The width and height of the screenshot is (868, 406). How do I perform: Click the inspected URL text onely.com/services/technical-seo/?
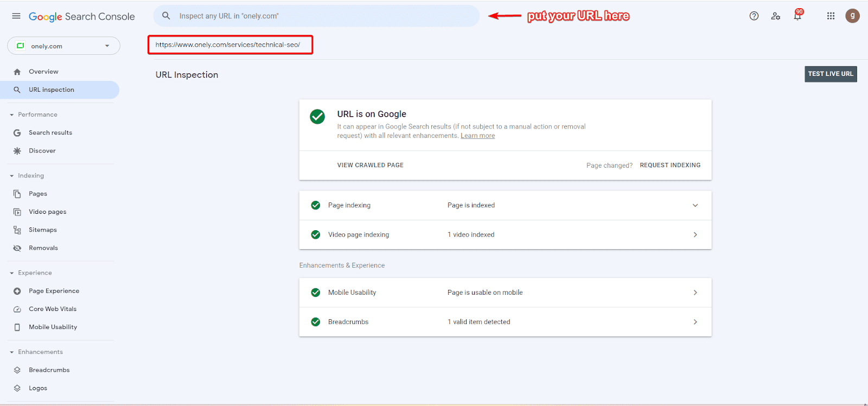(228, 45)
